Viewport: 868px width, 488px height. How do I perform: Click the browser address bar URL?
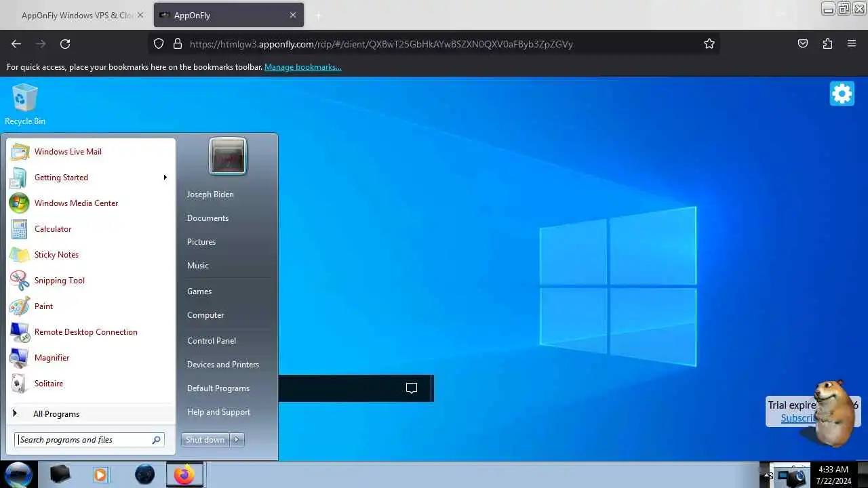pyautogui.click(x=381, y=44)
